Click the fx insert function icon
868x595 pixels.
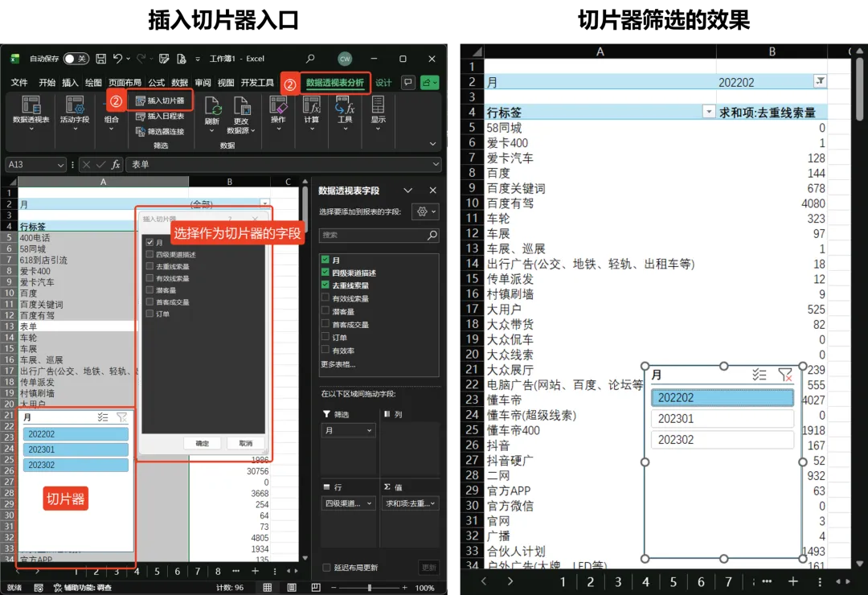[x=115, y=165]
